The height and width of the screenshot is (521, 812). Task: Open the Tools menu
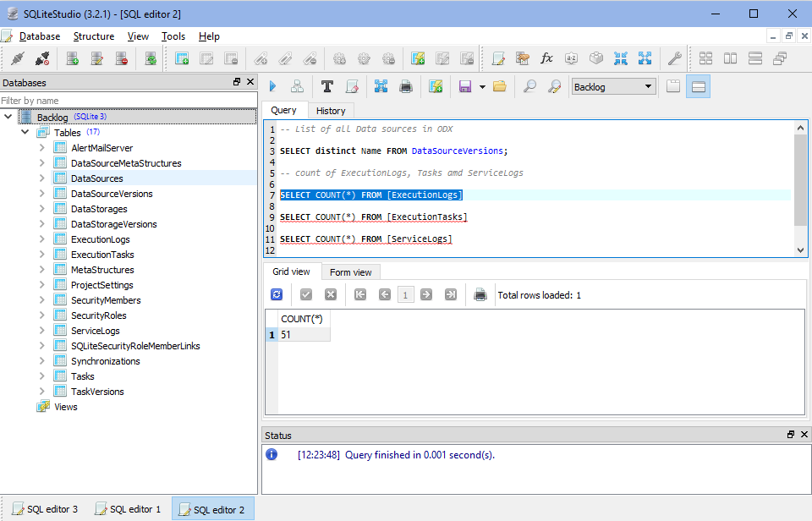[x=173, y=36]
